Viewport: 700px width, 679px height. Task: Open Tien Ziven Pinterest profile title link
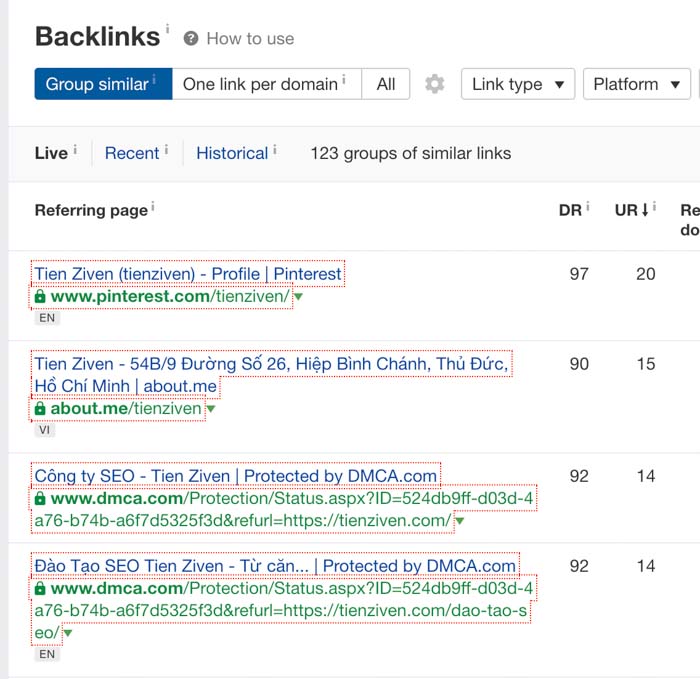(188, 274)
